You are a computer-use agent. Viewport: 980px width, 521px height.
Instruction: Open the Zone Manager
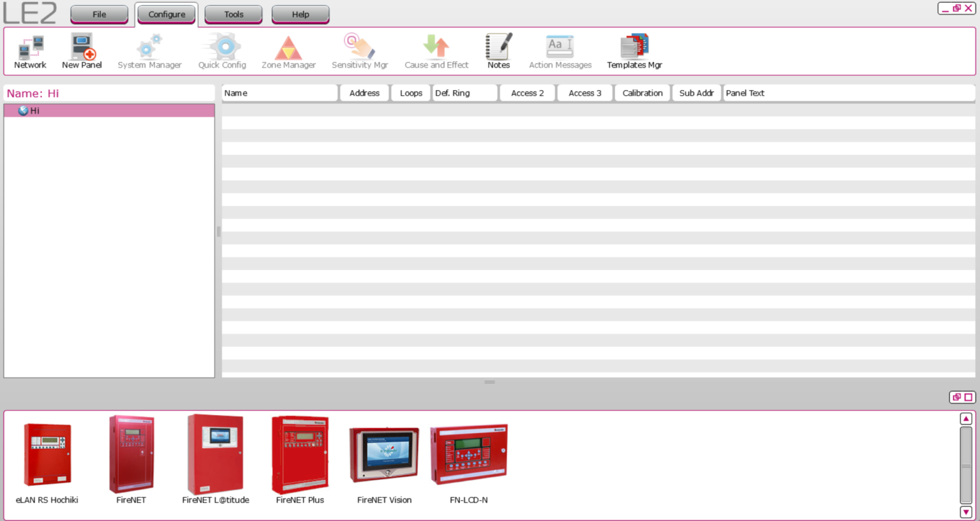pyautogui.click(x=288, y=50)
